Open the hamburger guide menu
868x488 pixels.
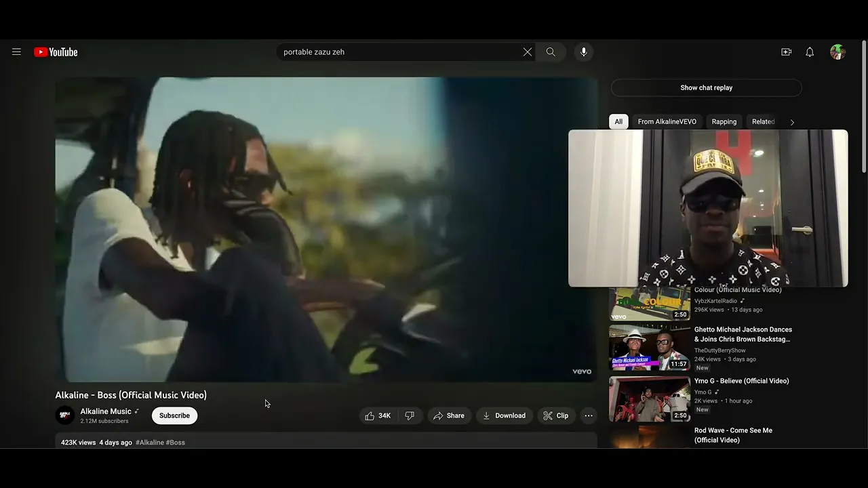[x=16, y=52]
